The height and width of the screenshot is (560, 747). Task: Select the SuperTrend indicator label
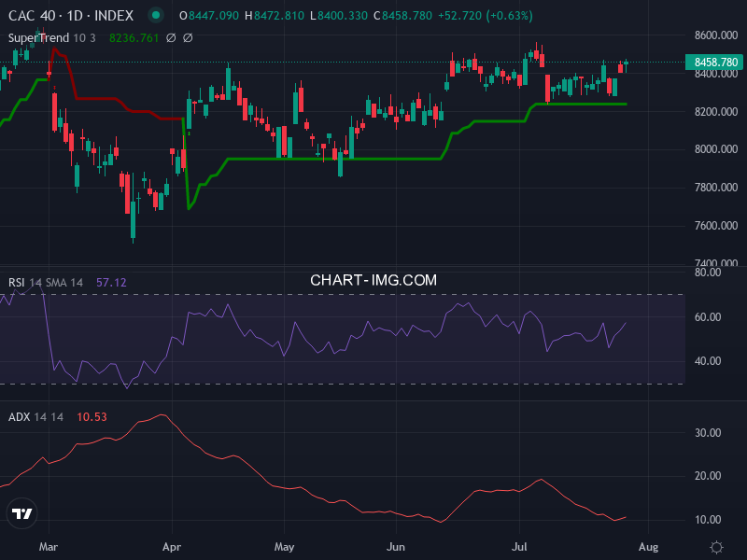(38, 37)
